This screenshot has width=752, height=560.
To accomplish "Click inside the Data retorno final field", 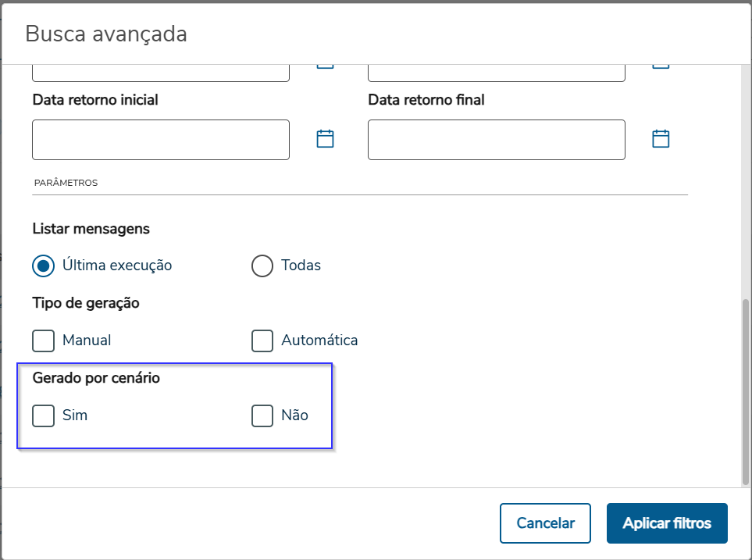I will point(496,139).
